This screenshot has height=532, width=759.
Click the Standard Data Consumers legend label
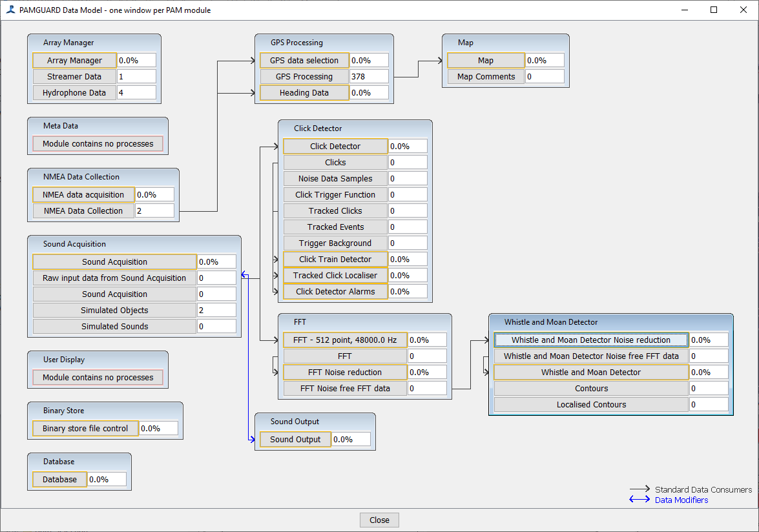tap(703, 489)
